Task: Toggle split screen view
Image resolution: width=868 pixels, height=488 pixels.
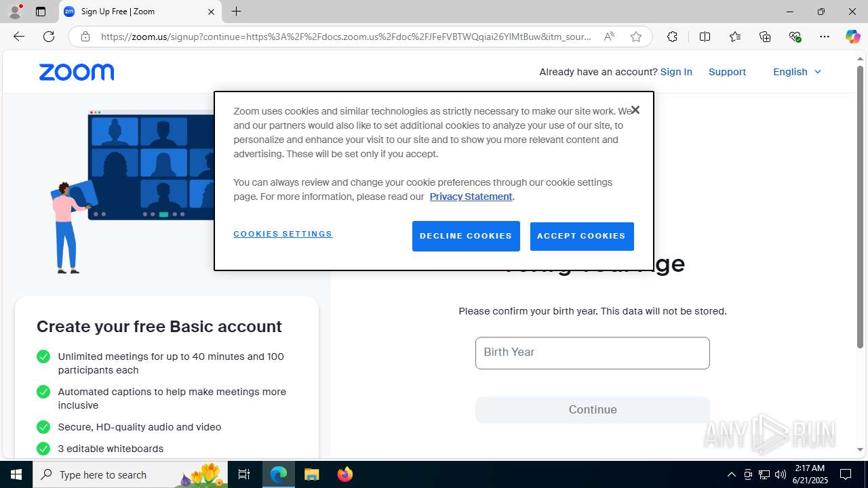Action: tap(705, 37)
